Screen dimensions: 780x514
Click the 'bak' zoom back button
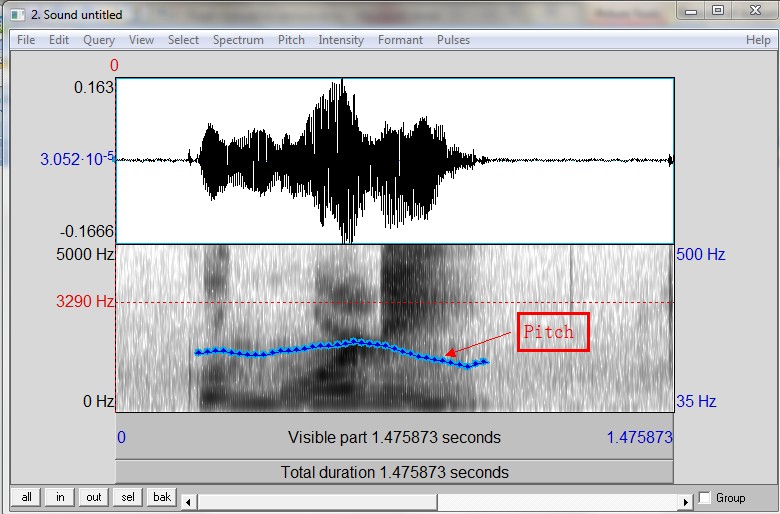[x=161, y=498]
